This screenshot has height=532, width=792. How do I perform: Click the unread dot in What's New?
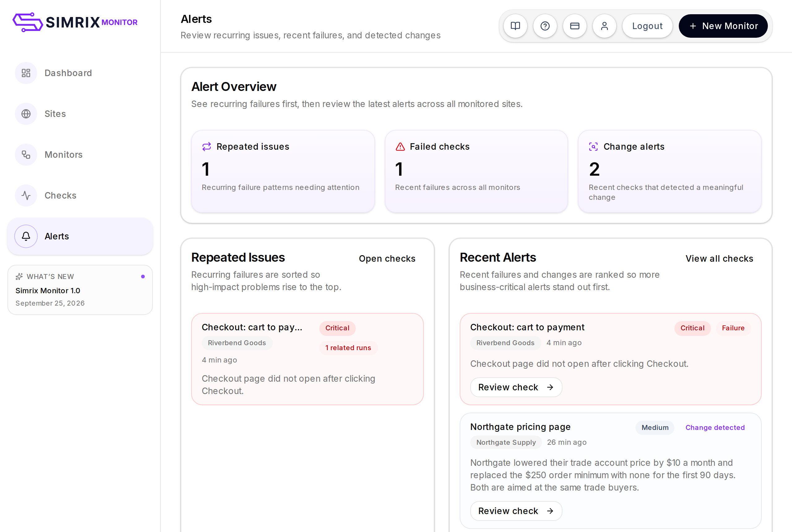tap(143, 277)
